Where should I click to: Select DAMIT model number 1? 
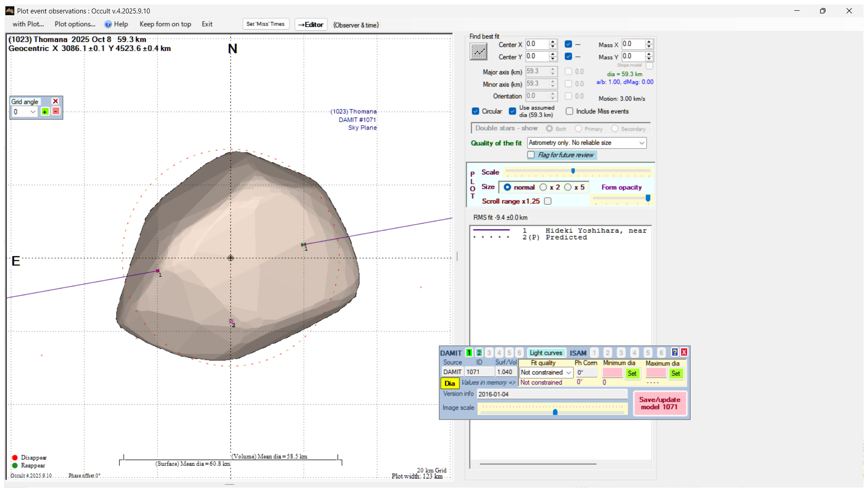coord(469,353)
